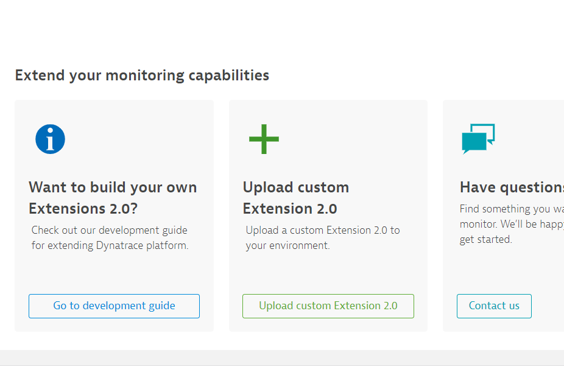564x392 pixels.
Task: Click the 'Upload a custom Extension 2.0 to your environment' text
Action: point(323,238)
